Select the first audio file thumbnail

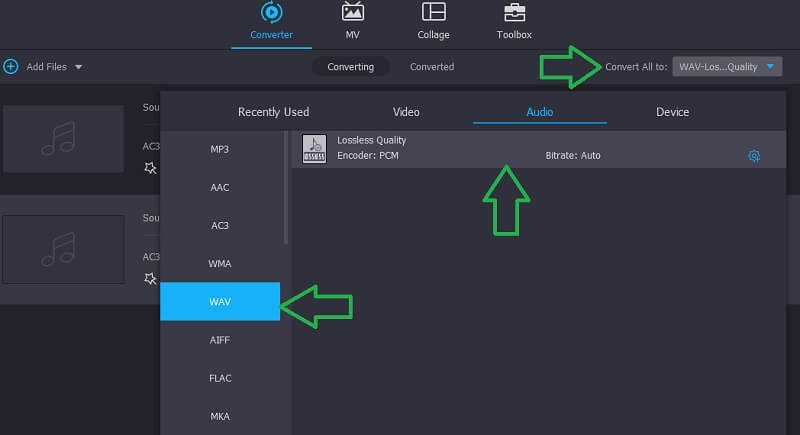click(63, 138)
